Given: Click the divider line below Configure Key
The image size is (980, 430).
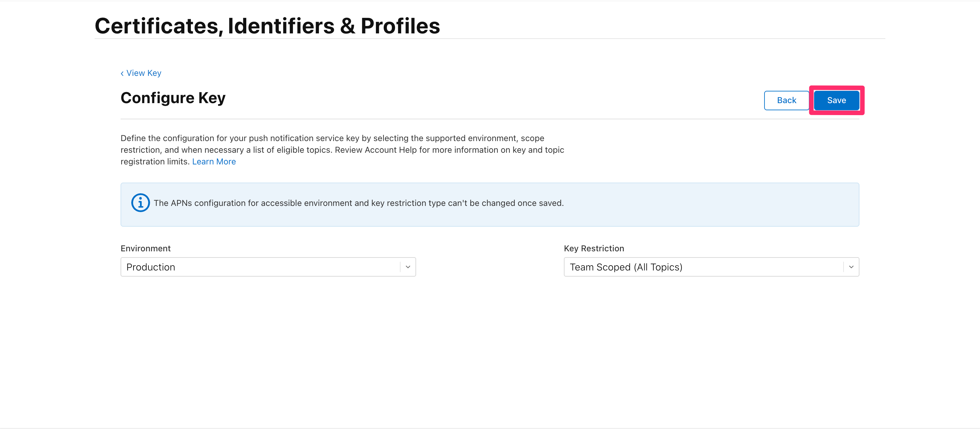Looking at the screenshot, I should 457,119.
